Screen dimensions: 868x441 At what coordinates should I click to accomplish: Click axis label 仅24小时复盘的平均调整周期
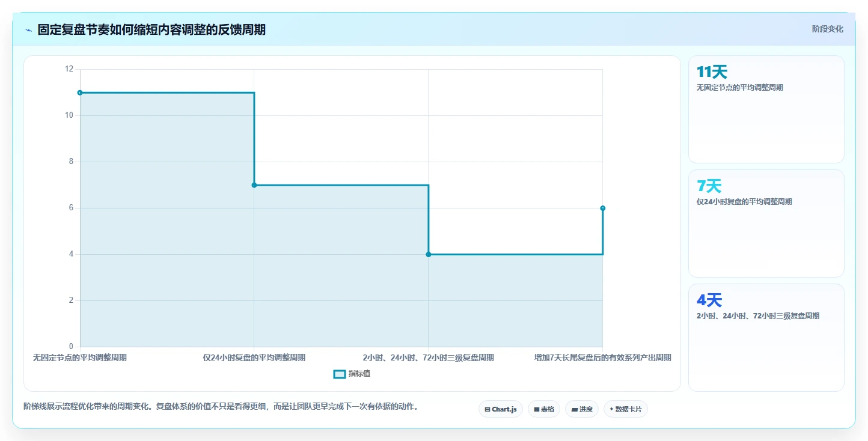click(254, 357)
